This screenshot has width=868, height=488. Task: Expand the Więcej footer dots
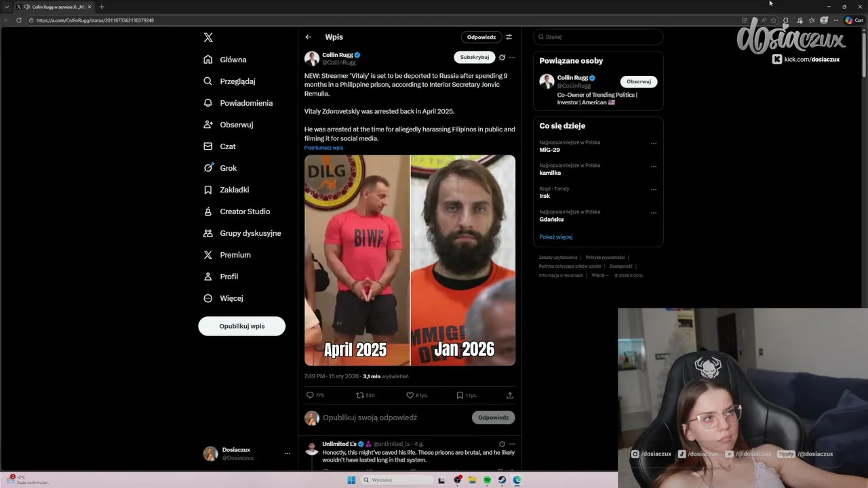[x=599, y=275]
